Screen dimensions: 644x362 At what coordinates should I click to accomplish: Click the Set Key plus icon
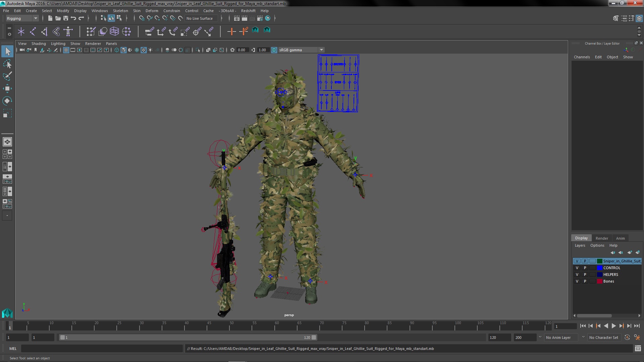(x=231, y=32)
